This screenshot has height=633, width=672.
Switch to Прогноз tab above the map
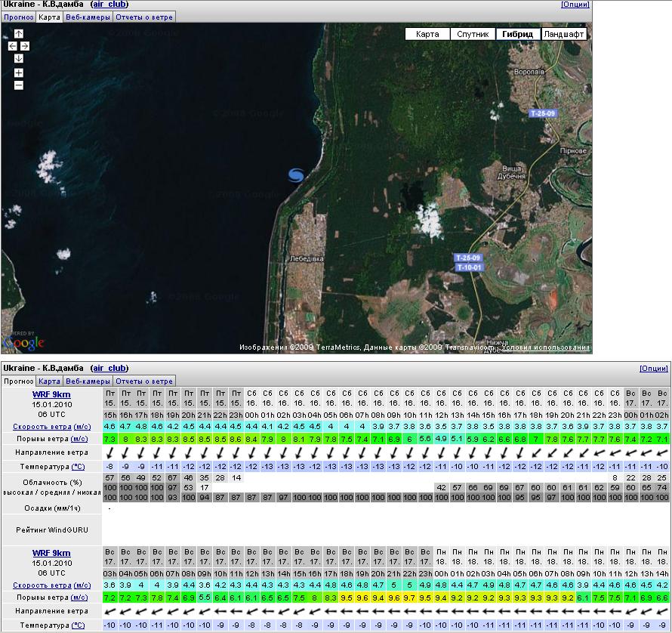[x=18, y=16]
